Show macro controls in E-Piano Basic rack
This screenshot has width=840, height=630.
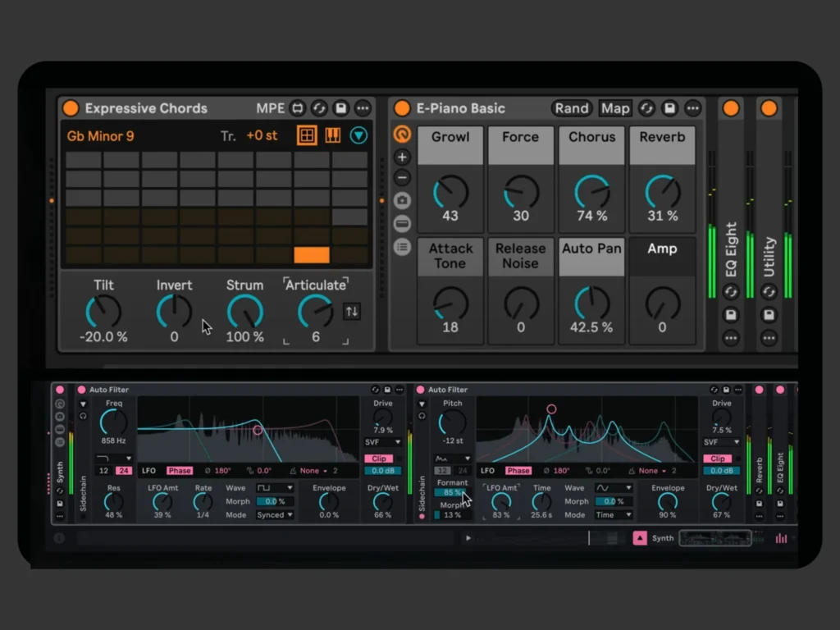(402, 134)
